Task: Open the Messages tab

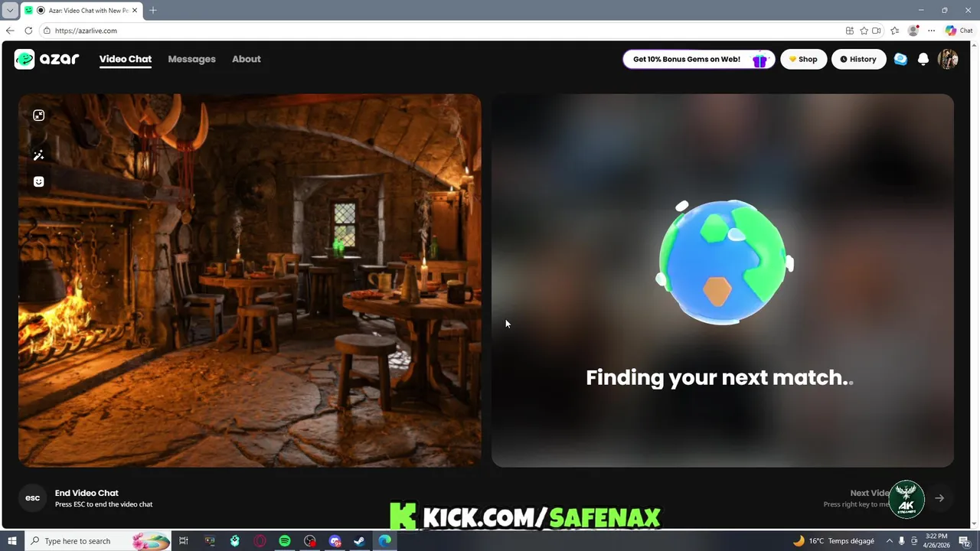Action: tap(191, 59)
